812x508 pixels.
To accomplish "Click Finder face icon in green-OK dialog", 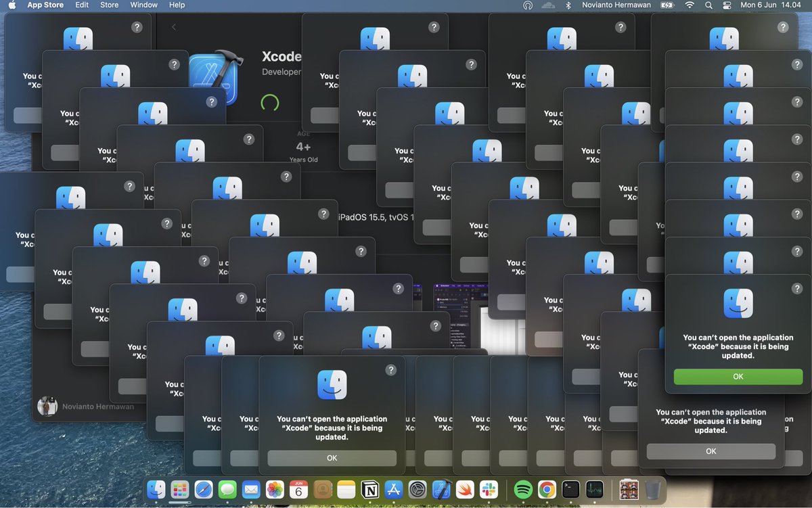I will point(738,303).
